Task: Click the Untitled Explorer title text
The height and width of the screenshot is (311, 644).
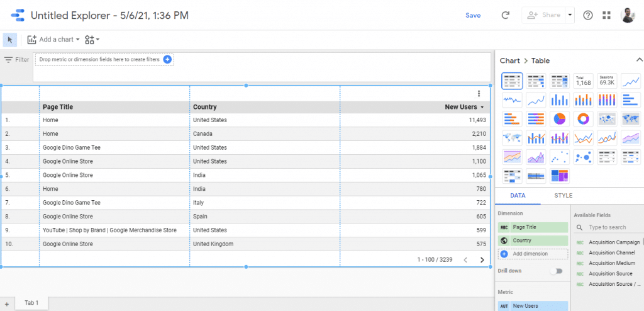Action: [x=109, y=16]
